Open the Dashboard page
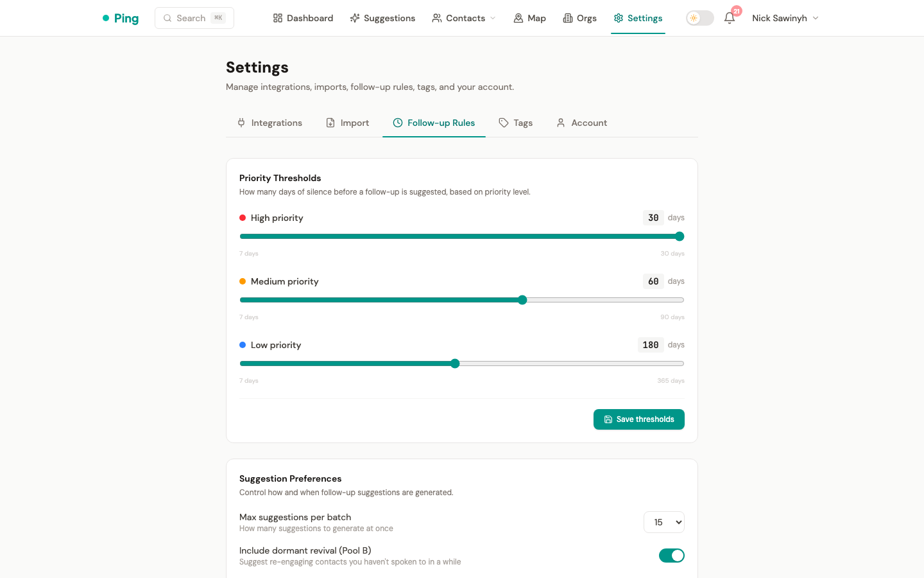924x578 pixels. (x=303, y=18)
